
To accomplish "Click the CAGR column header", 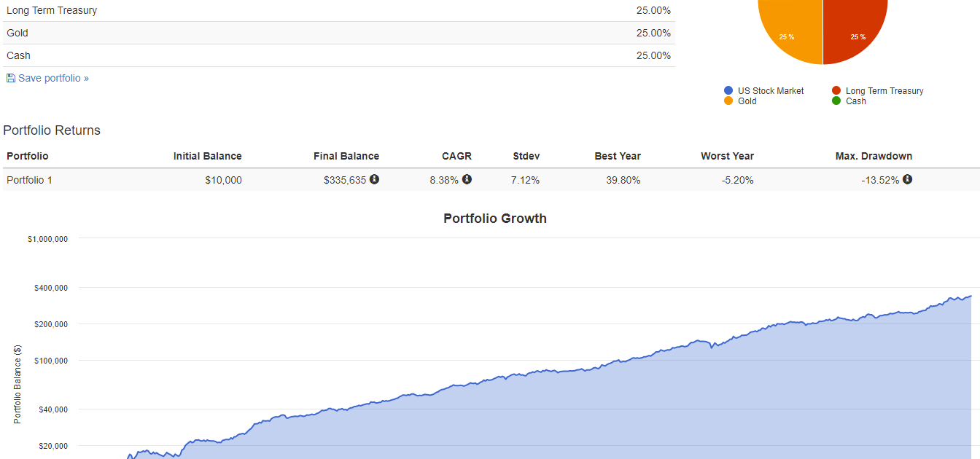I will pyautogui.click(x=456, y=156).
